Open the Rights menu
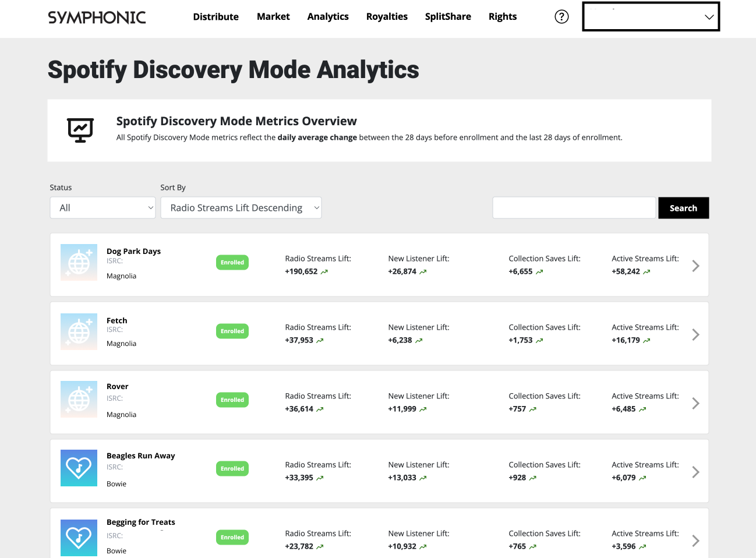Viewport: 756px width, 558px height. click(x=503, y=17)
